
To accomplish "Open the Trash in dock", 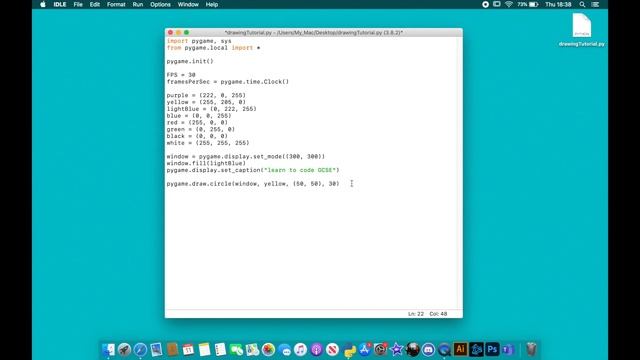I will (531, 350).
